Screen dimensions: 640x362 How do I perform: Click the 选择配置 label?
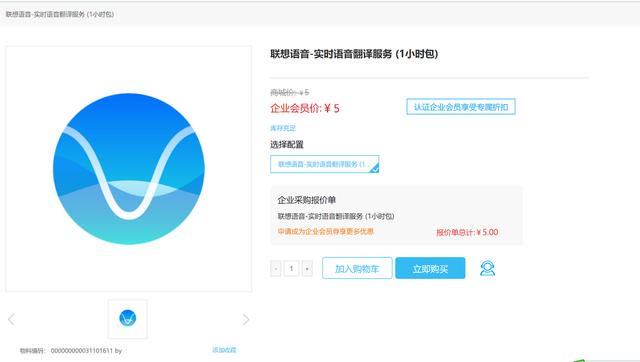pos(287,144)
